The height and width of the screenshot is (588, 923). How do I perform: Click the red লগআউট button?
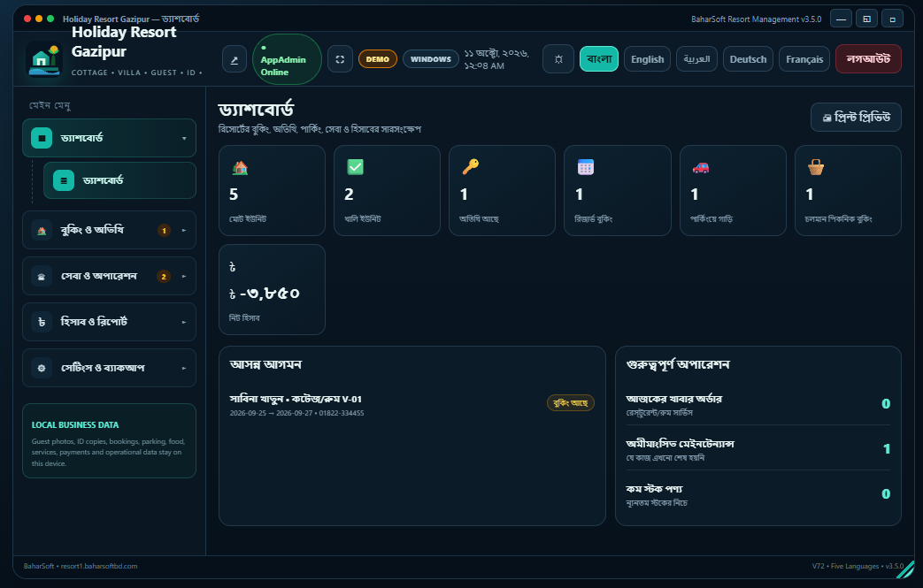868,58
